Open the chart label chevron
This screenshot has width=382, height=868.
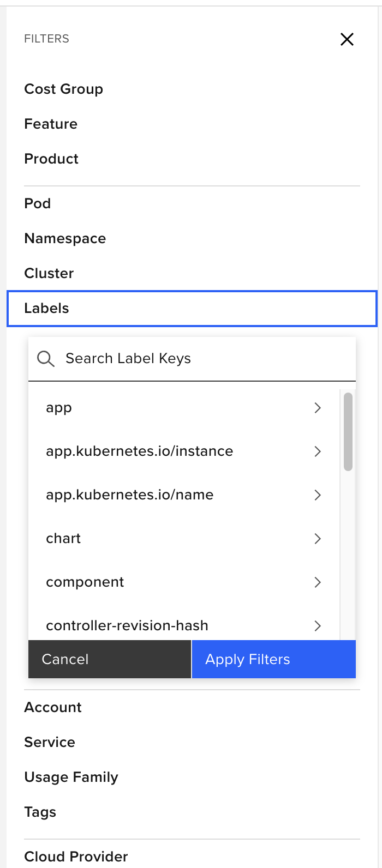318,539
